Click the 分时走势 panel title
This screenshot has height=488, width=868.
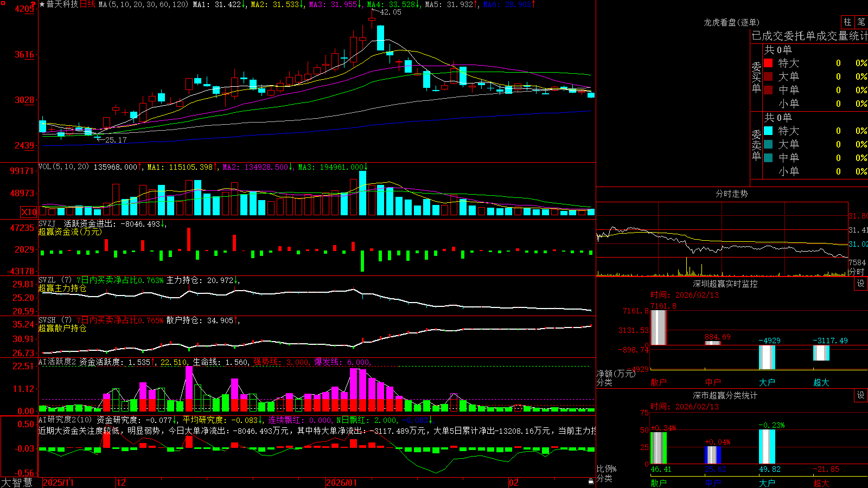tap(731, 194)
